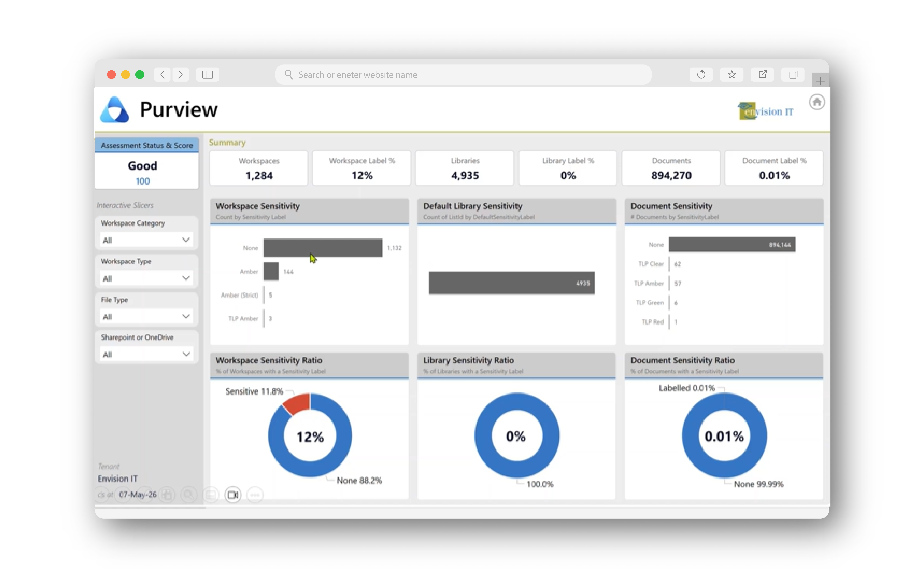Select the Assessment Status & Score header
Screen dimensions: 924x578
[147, 145]
